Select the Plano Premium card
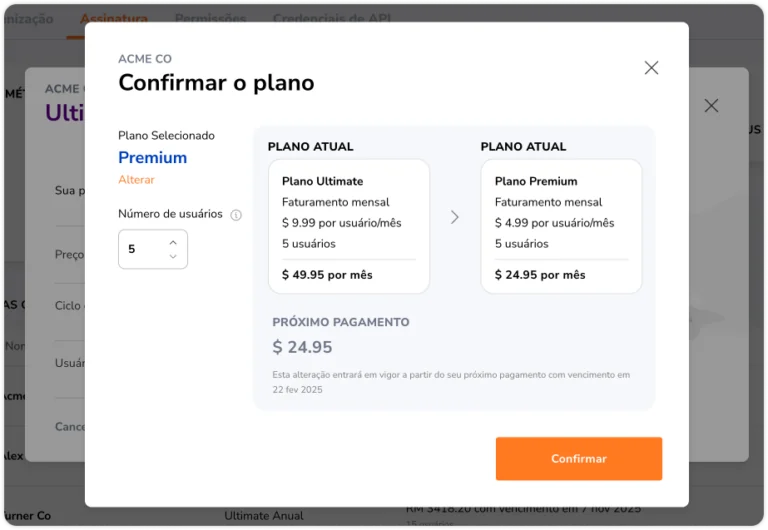Screen dimensions: 768x530 561,226
